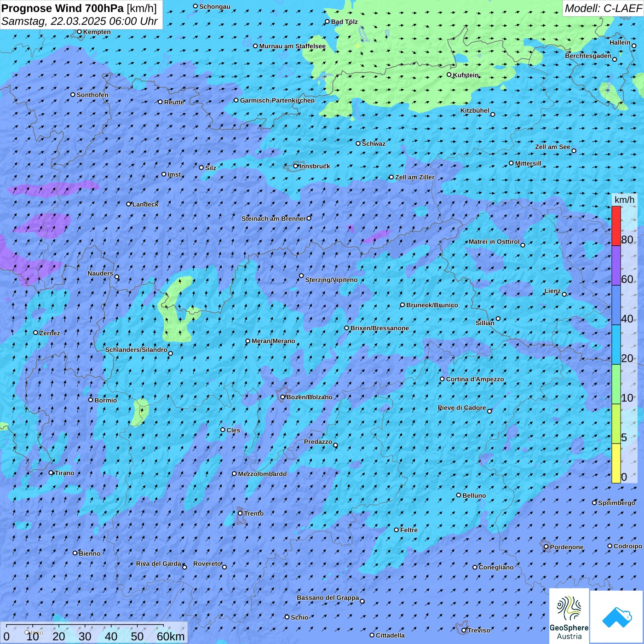Click the Bormio city label

[x=105, y=400]
